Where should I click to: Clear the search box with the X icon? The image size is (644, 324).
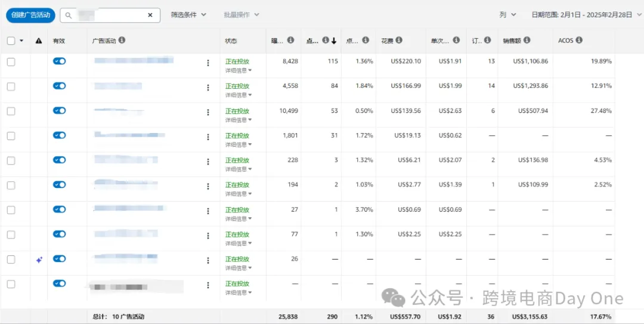click(x=150, y=15)
